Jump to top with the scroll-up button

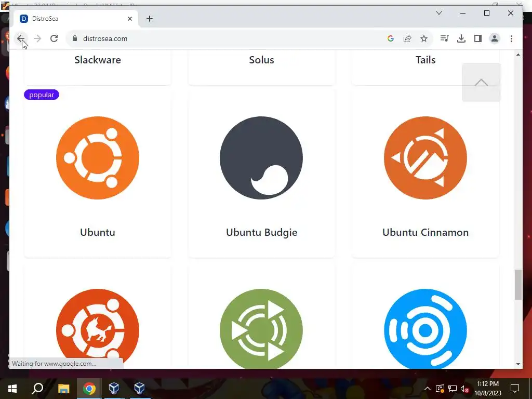(x=481, y=82)
